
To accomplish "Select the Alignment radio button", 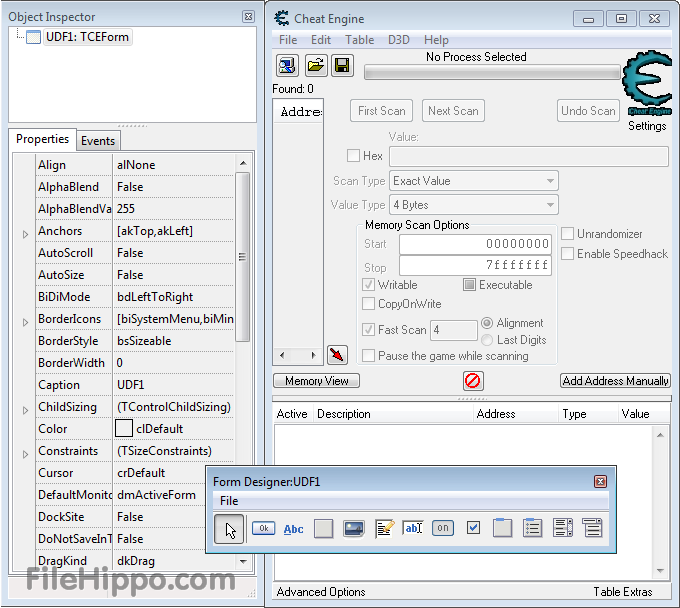I will (x=487, y=323).
